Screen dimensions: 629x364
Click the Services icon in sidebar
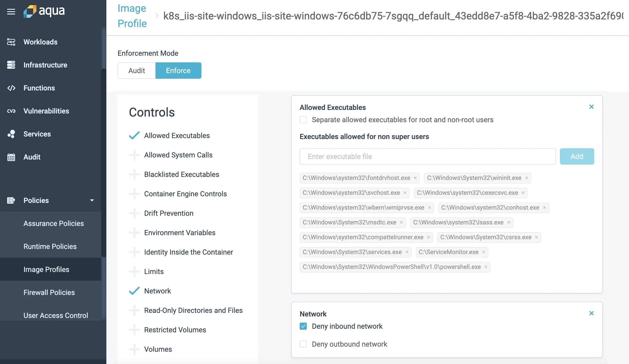(11, 133)
